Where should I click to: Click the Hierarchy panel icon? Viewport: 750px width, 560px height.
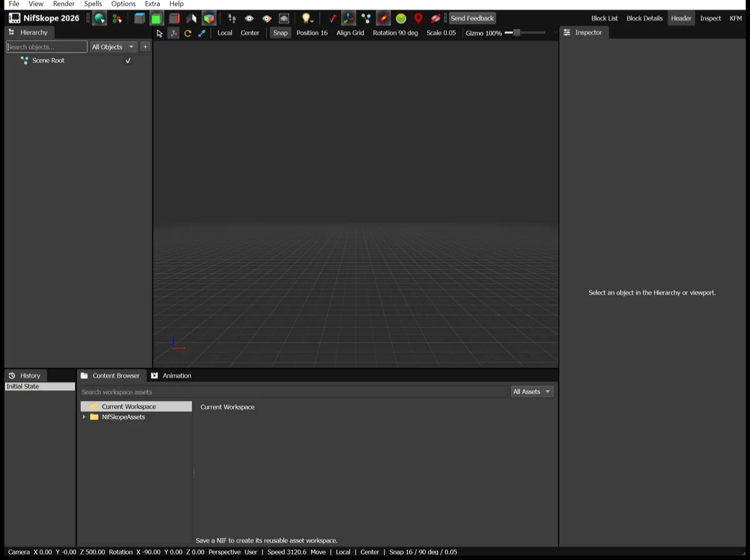11,32
